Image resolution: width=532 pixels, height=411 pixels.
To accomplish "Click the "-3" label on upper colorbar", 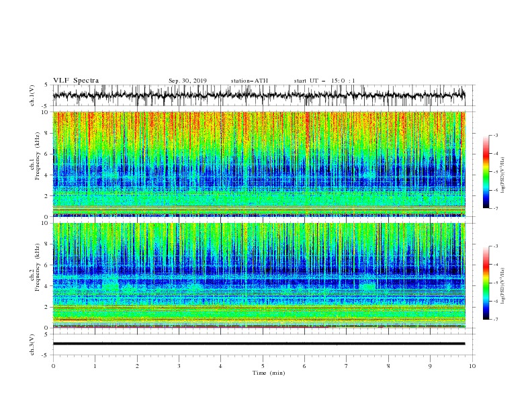I will [495, 135].
